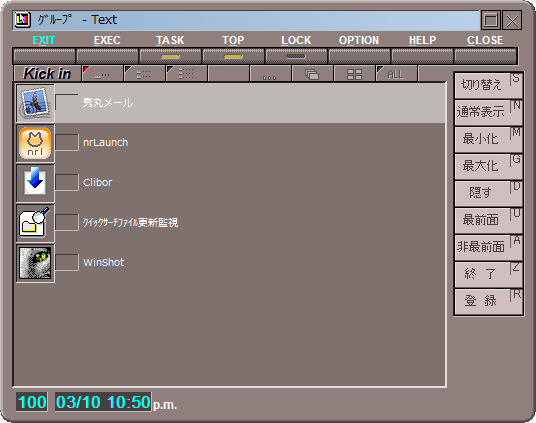Image resolution: width=536 pixels, height=423 pixels.
Task: Open the TOP menu
Action: click(233, 40)
